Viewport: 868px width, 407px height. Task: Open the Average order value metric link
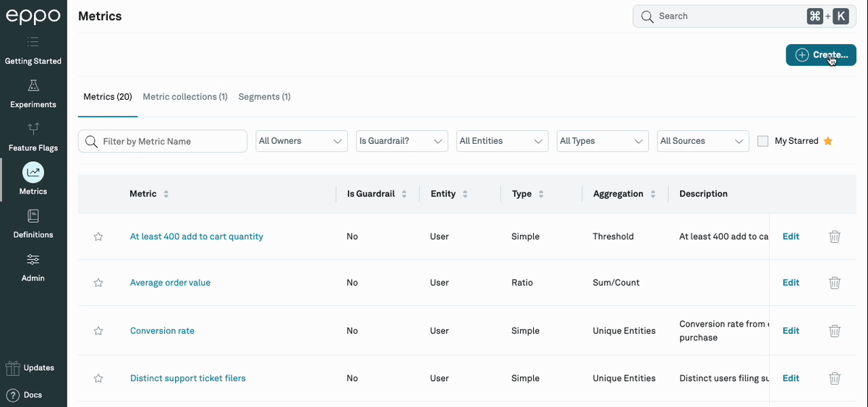[x=170, y=283]
